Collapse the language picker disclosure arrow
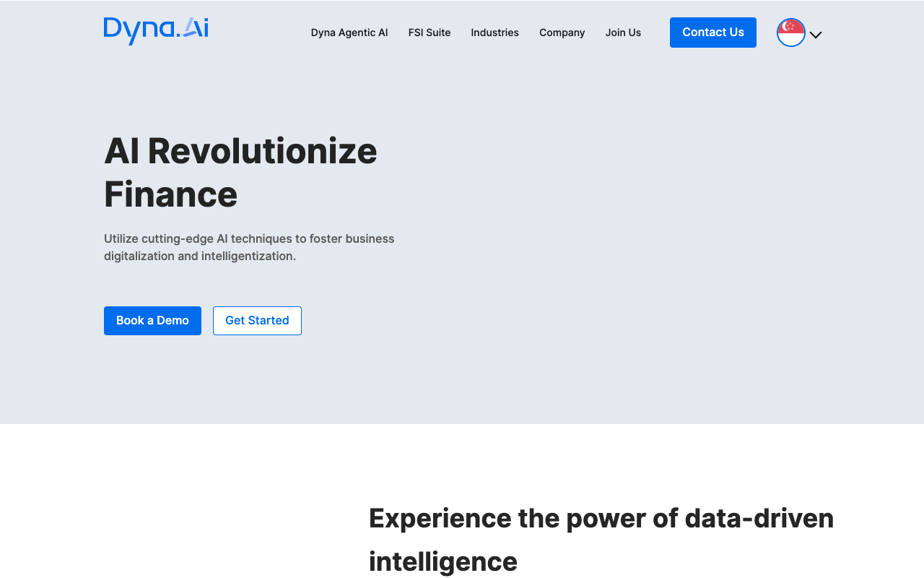The width and height of the screenshot is (924, 578). click(816, 34)
